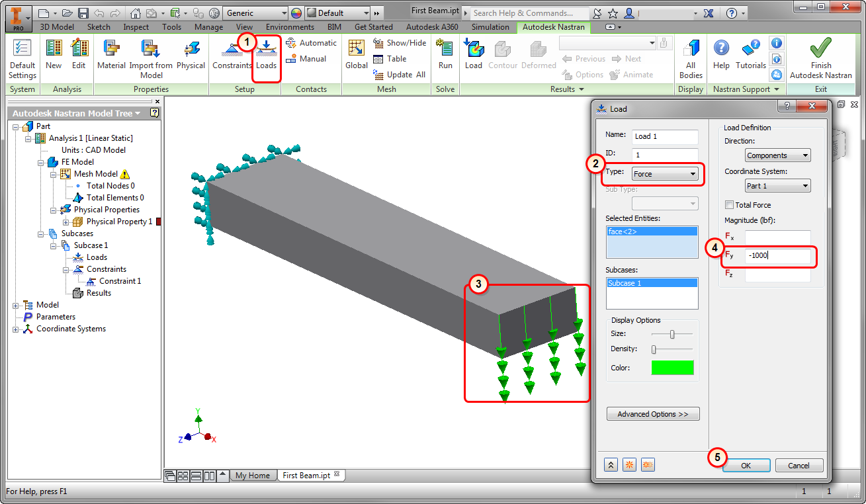This screenshot has height=504, width=866.
Task: Create a New analysis
Action: pyautogui.click(x=54, y=54)
